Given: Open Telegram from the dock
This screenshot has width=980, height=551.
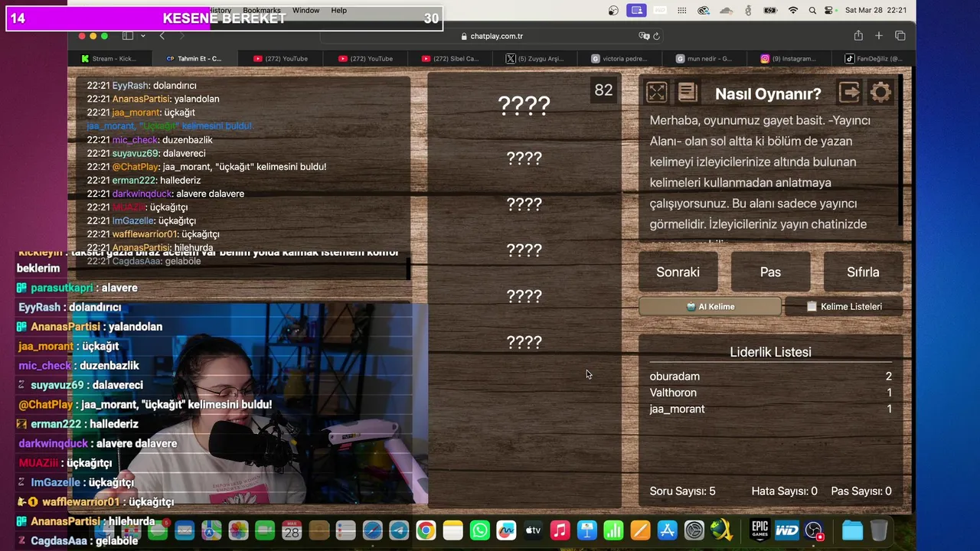Looking at the screenshot, I should (399, 530).
